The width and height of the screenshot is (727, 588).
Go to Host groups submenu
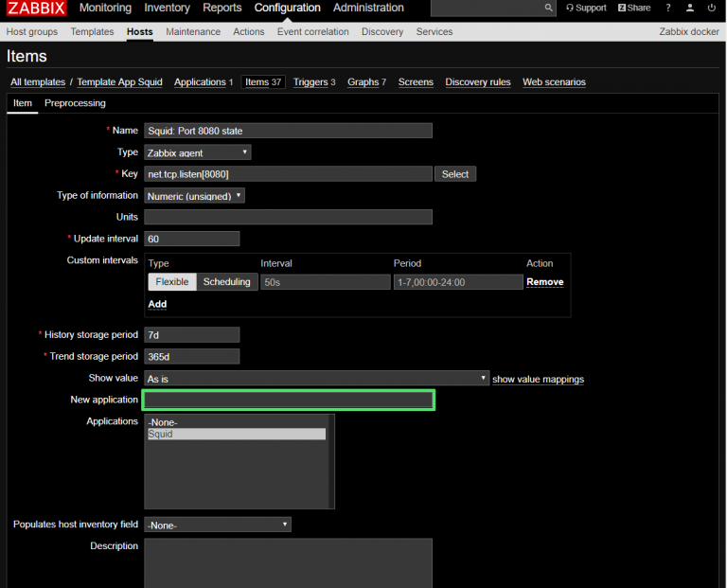pos(32,31)
